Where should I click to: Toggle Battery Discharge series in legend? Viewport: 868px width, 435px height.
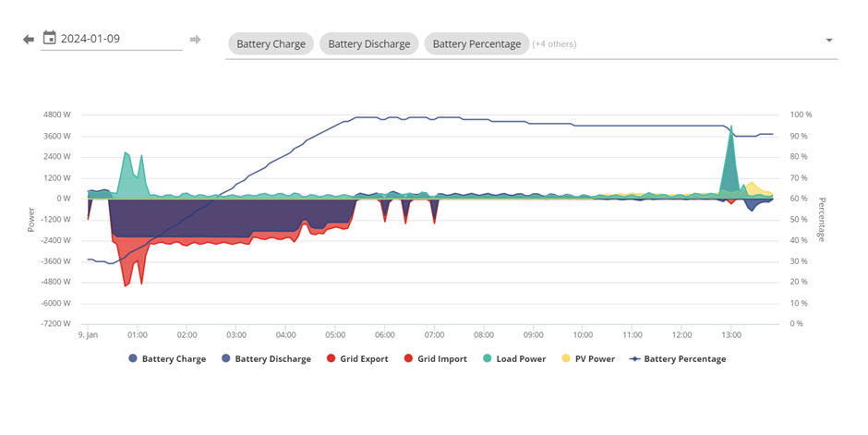266,358
